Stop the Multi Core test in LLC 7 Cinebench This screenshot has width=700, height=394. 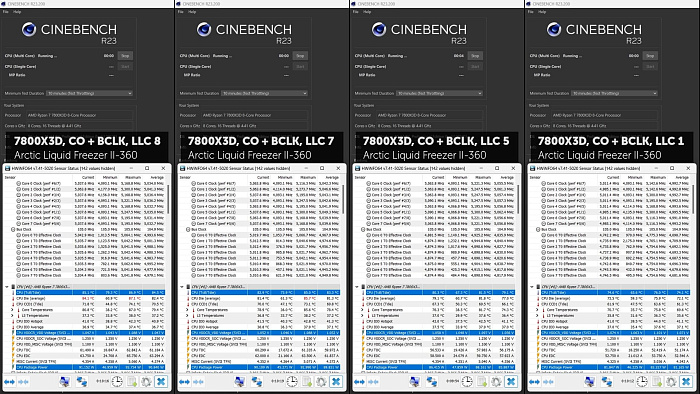(300, 56)
